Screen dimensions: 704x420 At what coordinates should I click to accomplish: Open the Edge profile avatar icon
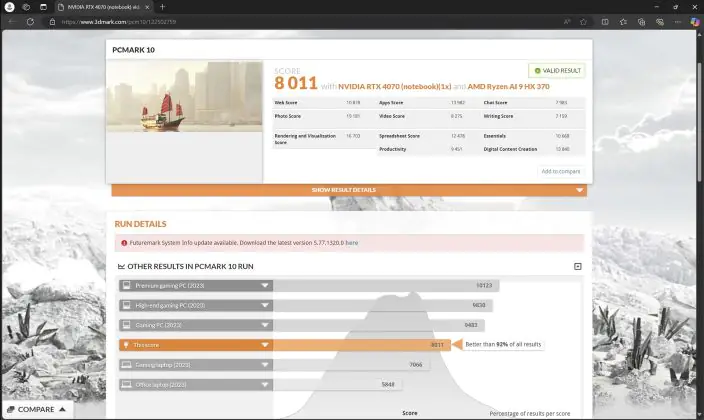pos(9,7)
